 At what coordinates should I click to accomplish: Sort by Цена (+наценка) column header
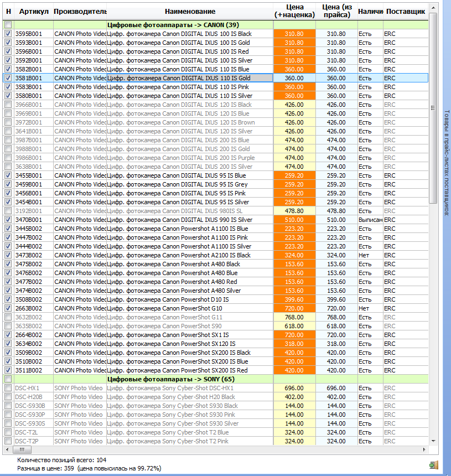294,12
